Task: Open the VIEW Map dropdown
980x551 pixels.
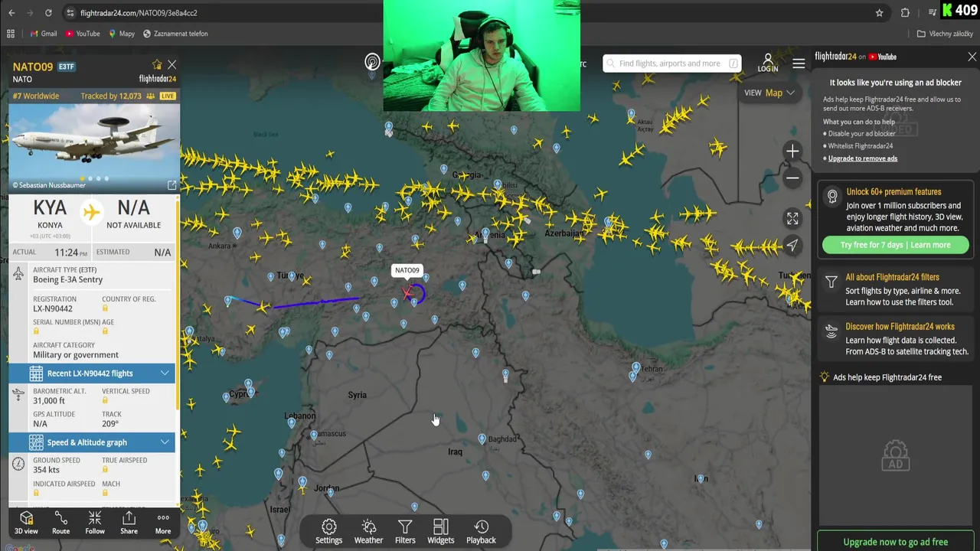Action: 769,93
